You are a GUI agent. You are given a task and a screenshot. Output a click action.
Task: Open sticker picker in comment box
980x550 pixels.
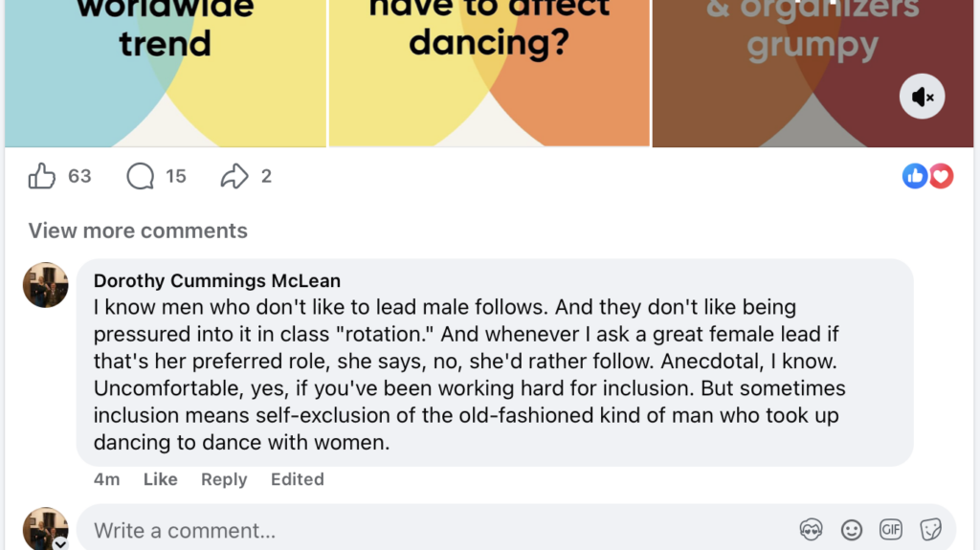[x=930, y=530]
